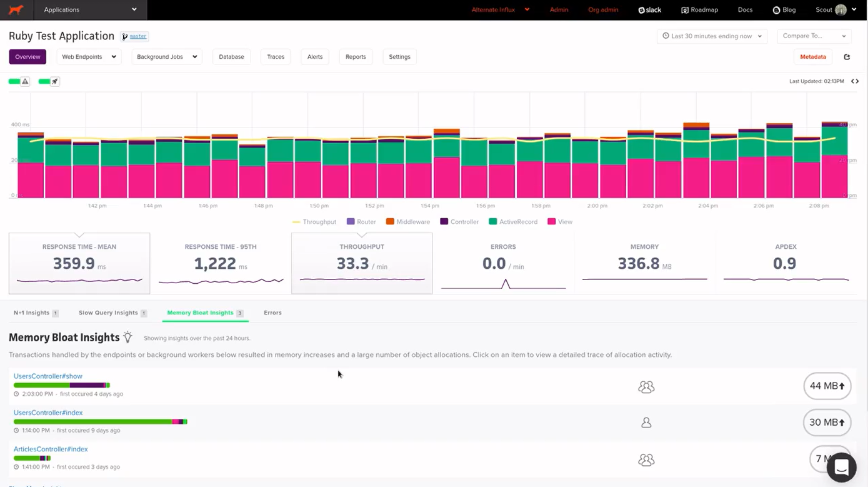Open the ArticlesController#index insight

51,449
